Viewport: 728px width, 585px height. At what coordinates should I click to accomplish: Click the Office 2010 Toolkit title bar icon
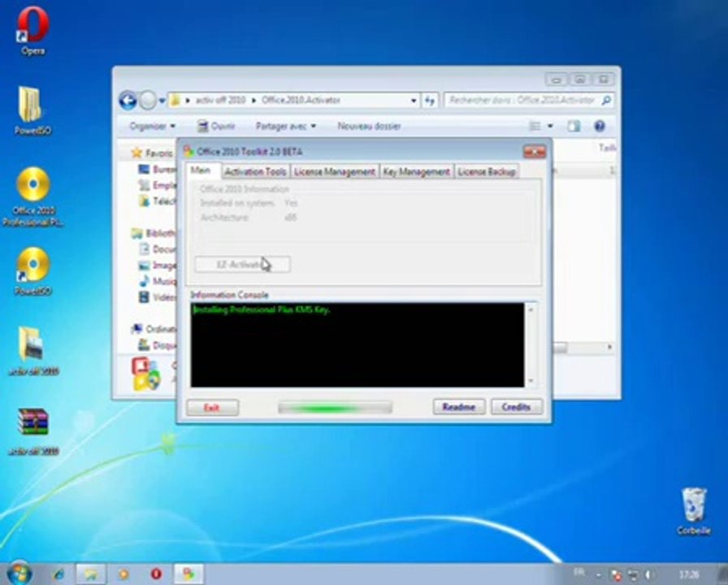point(188,151)
